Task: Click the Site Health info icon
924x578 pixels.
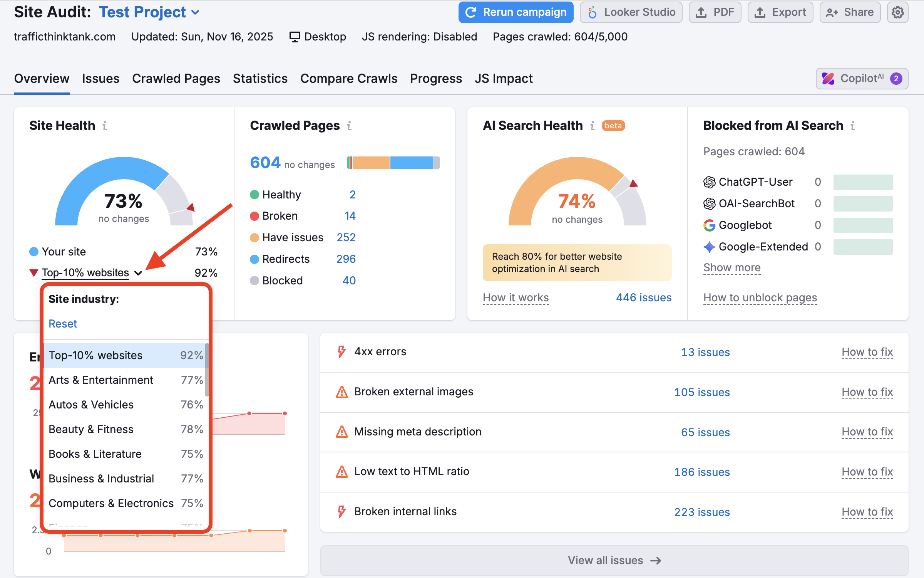Action: [x=105, y=126]
